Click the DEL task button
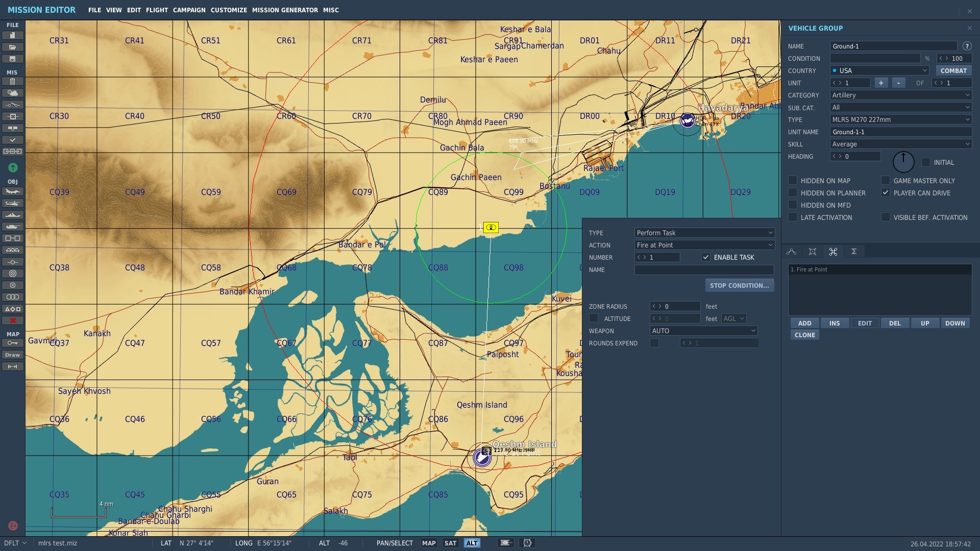The width and height of the screenshot is (980, 551). coord(895,323)
